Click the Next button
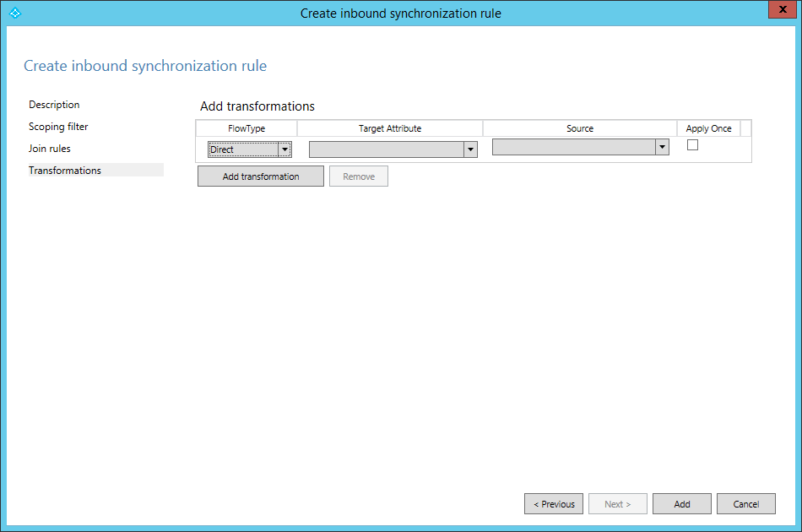 click(617, 504)
